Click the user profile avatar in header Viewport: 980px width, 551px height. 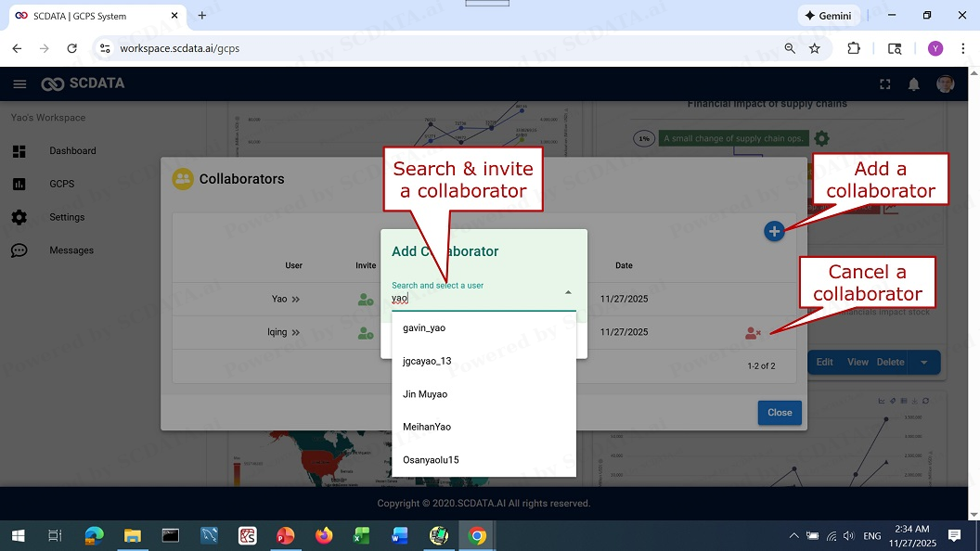945,84
